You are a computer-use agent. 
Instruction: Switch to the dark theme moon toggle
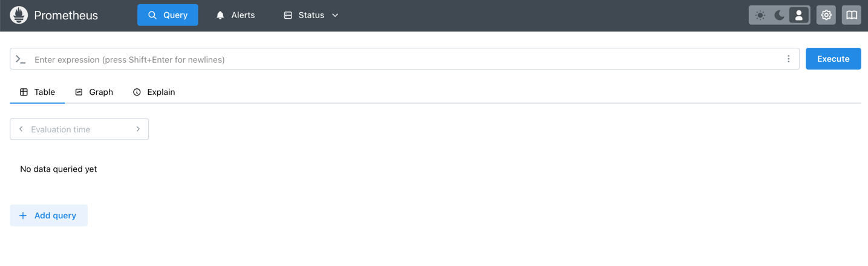(780, 15)
